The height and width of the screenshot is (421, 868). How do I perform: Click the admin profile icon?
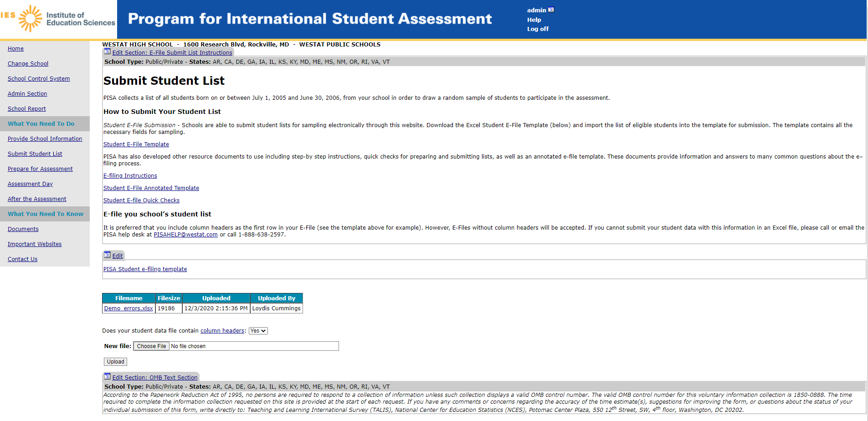click(551, 10)
